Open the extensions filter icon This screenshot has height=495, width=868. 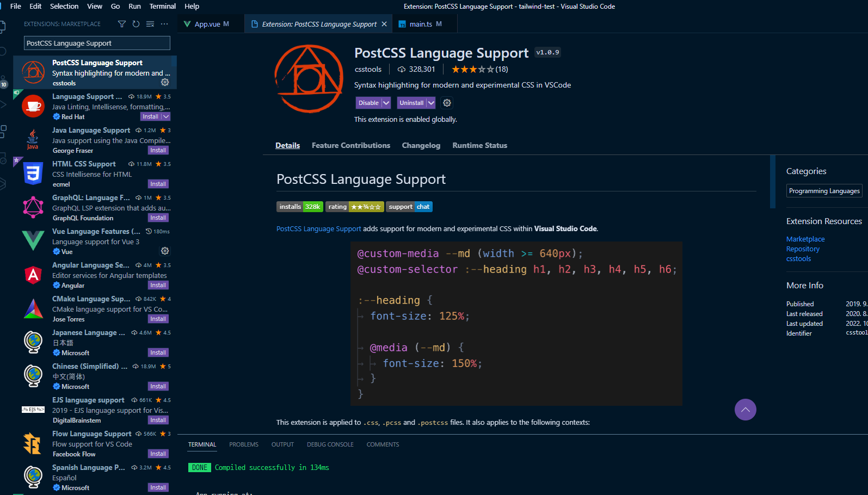pyautogui.click(x=122, y=24)
